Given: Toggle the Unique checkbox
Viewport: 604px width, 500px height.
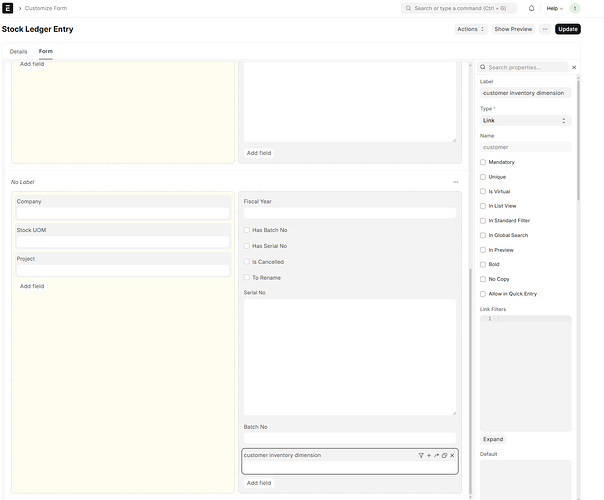Looking at the screenshot, I should pyautogui.click(x=483, y=177).
